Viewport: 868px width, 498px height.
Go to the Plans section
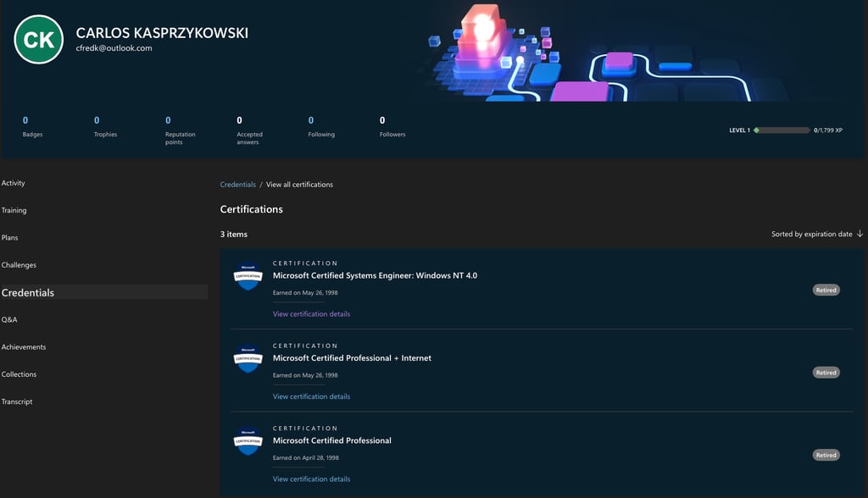pyautogui.click(x=10, y=237)
